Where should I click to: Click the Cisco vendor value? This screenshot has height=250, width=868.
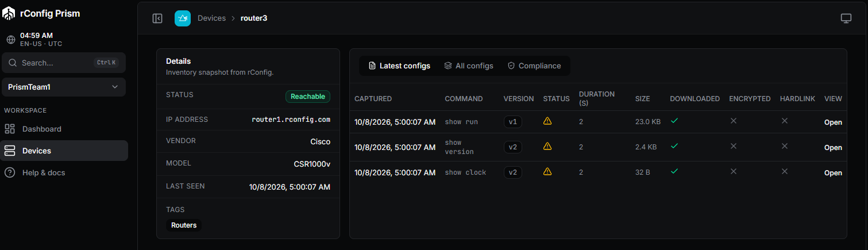(320, 141)
